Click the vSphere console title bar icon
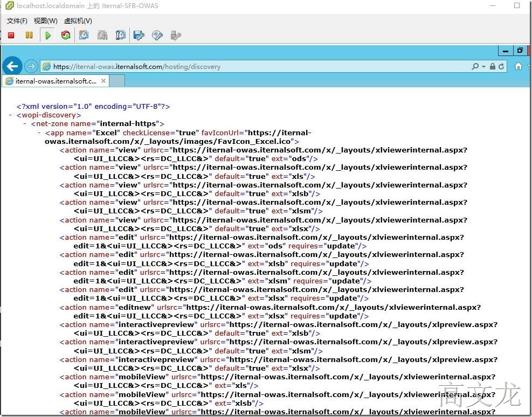 (10, 5)
